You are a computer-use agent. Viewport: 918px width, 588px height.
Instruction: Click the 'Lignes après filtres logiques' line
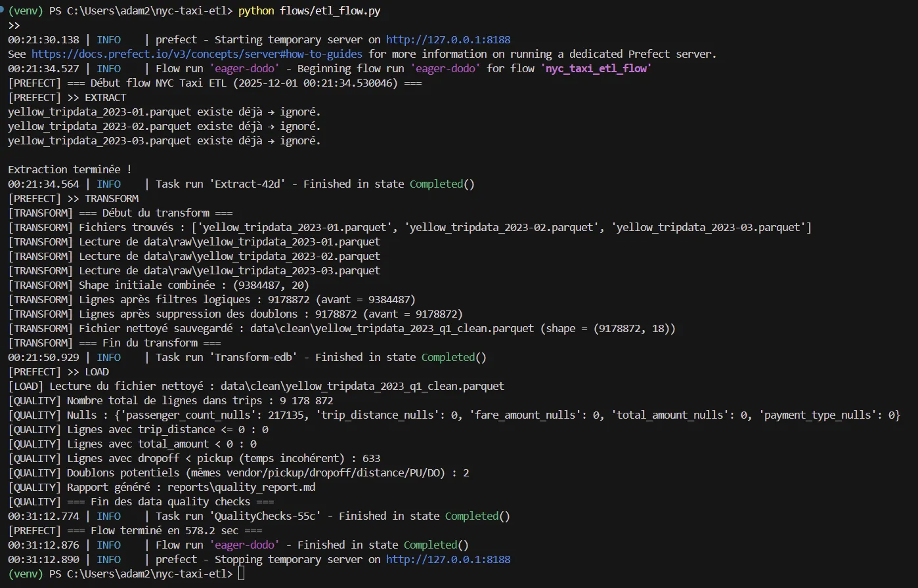pyautogui.click(x=211, y=300)
